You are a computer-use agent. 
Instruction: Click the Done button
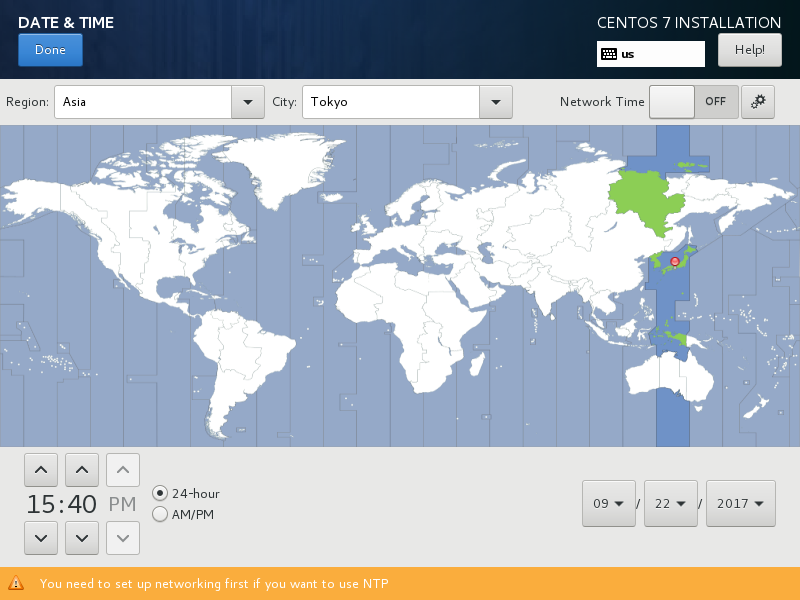tap(50, 50)
